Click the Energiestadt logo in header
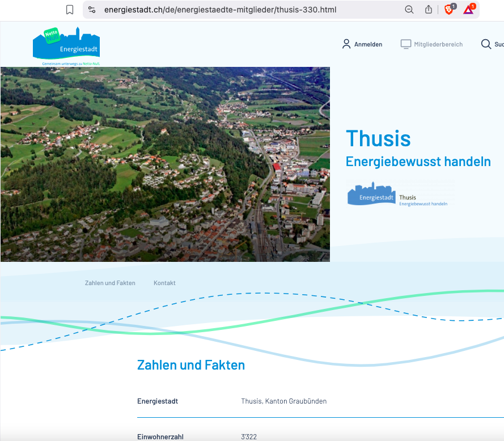Screen dimensions: 504x441 66,45
